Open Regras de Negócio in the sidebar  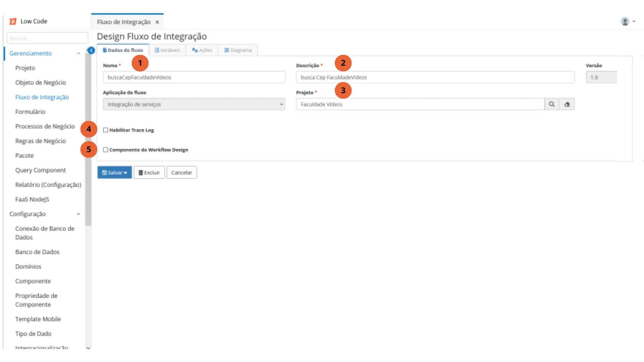pyautogui.click(x=41, y=141)
